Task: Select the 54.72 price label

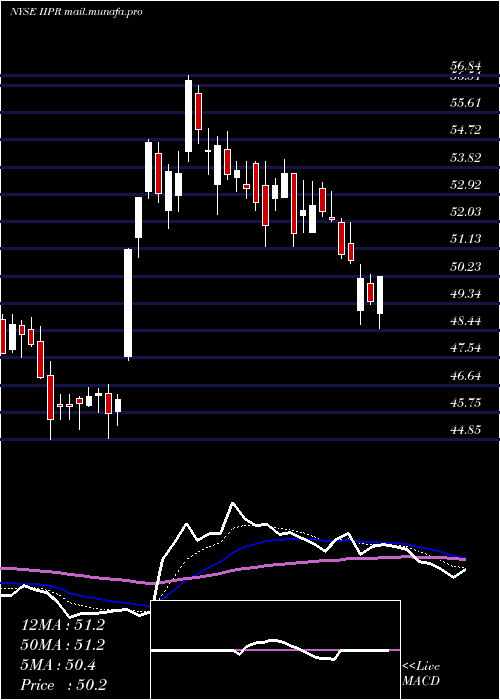Action: (466, 130)
